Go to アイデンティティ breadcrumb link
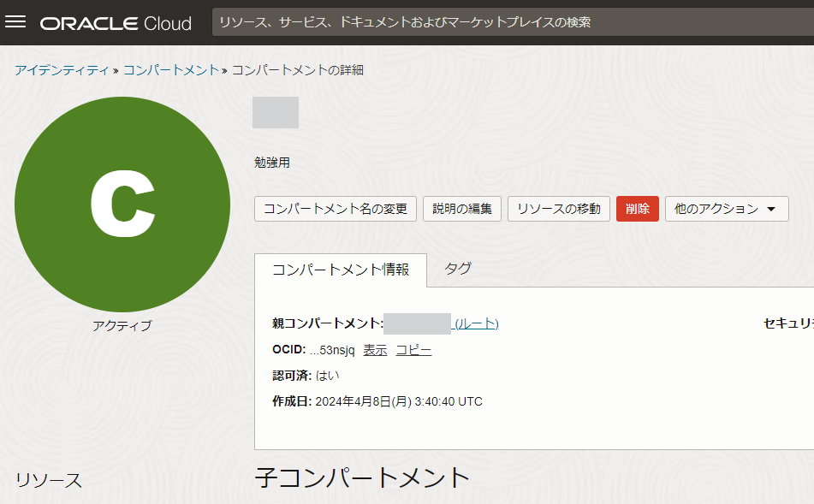This screenshot has height=504, width=814. pos(62,70)
